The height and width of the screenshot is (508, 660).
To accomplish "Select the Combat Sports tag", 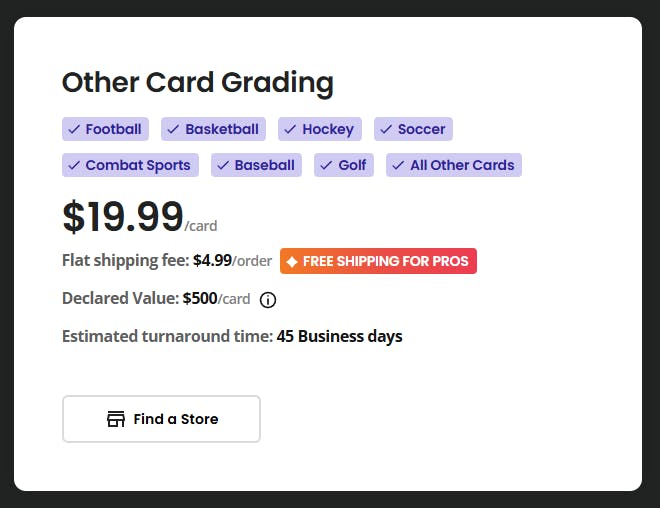I will click(130, 165).
